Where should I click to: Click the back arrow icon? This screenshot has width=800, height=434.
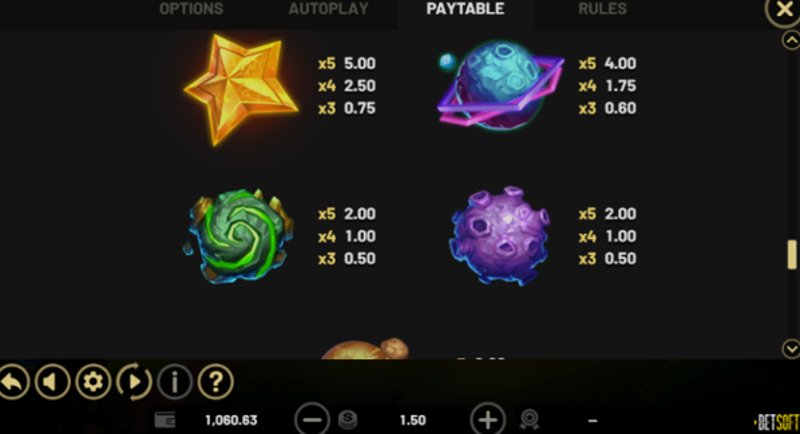point(12,381)
